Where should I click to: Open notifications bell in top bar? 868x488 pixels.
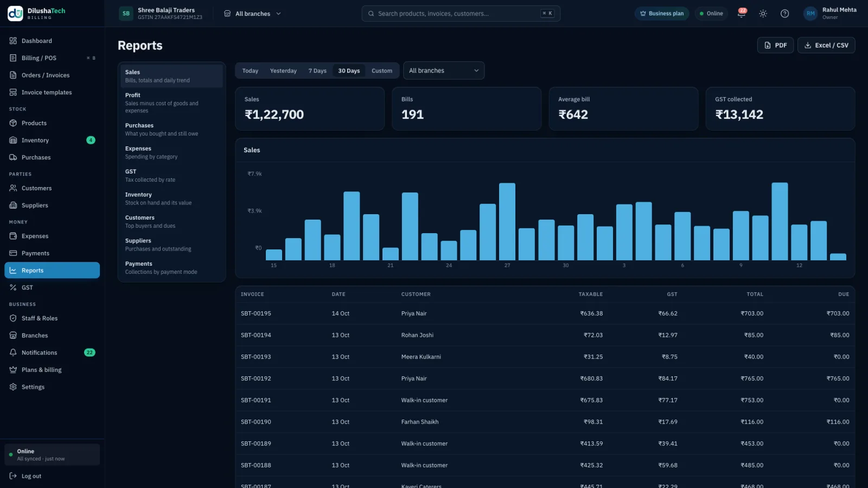(742, 14)
